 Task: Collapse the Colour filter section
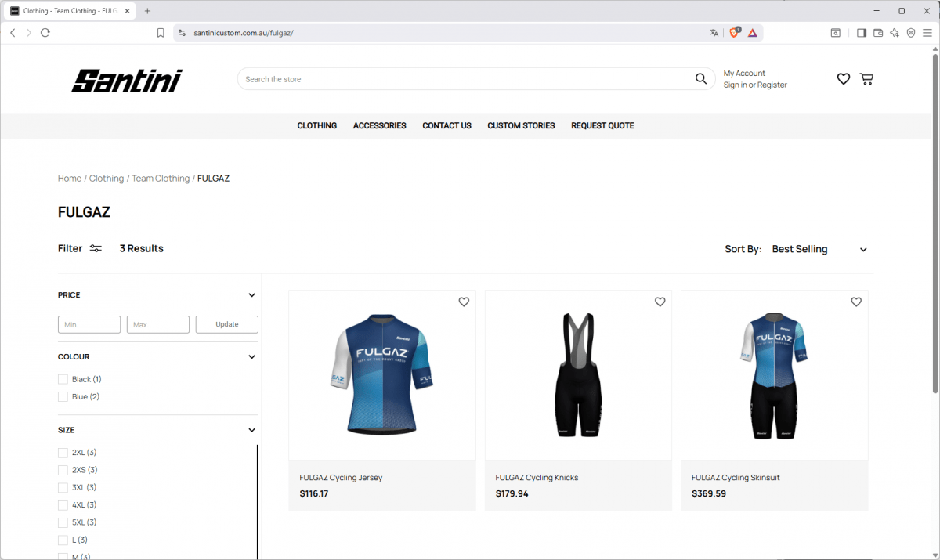tap(251, 357)
